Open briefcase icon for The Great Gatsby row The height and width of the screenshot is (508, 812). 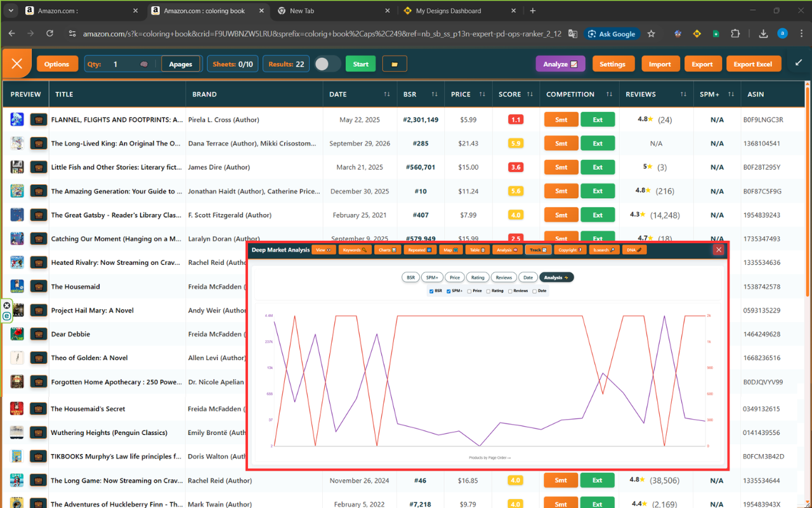click(x=39, y=215)
